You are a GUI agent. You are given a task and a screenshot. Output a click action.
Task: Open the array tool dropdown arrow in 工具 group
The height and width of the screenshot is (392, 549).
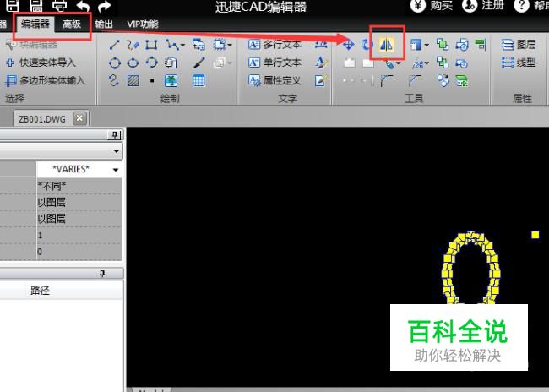(427, 45)
